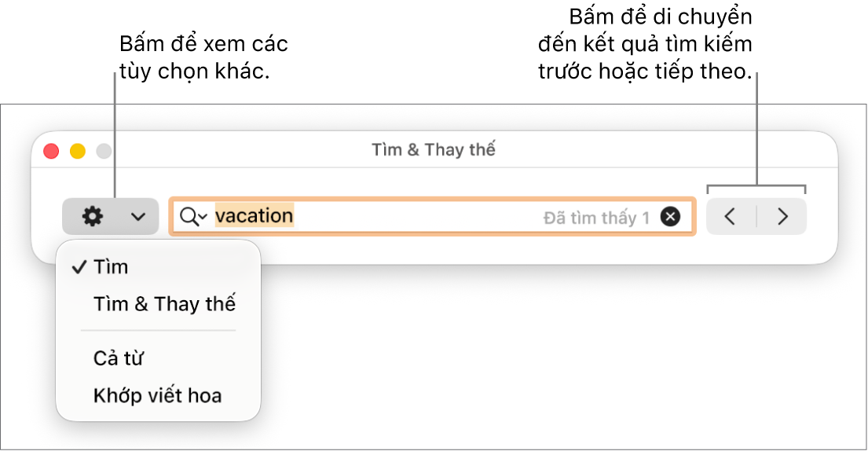868x451 pixels.
Task: Choose Tìm & Thay thế from the menu
Action: (x=164, y=304)
